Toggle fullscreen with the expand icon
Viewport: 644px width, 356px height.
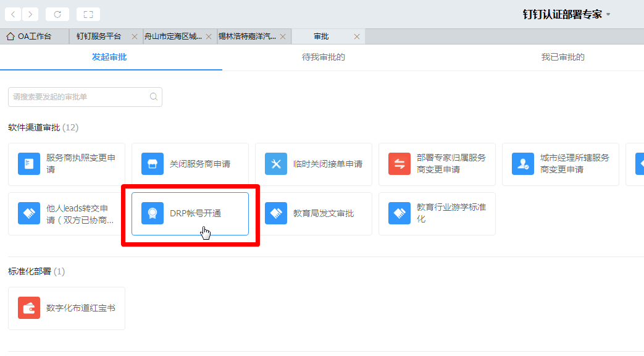[x=88, y=14]
